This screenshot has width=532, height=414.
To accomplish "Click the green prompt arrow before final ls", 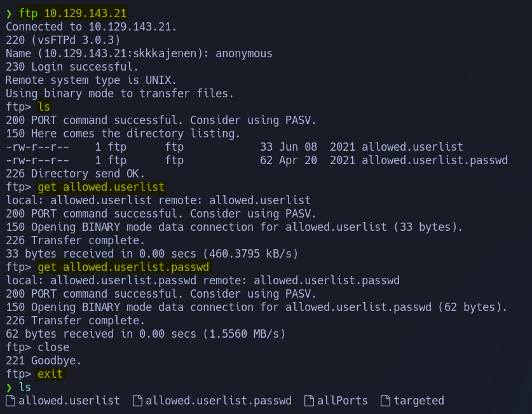I will click(x=9, y=387).
